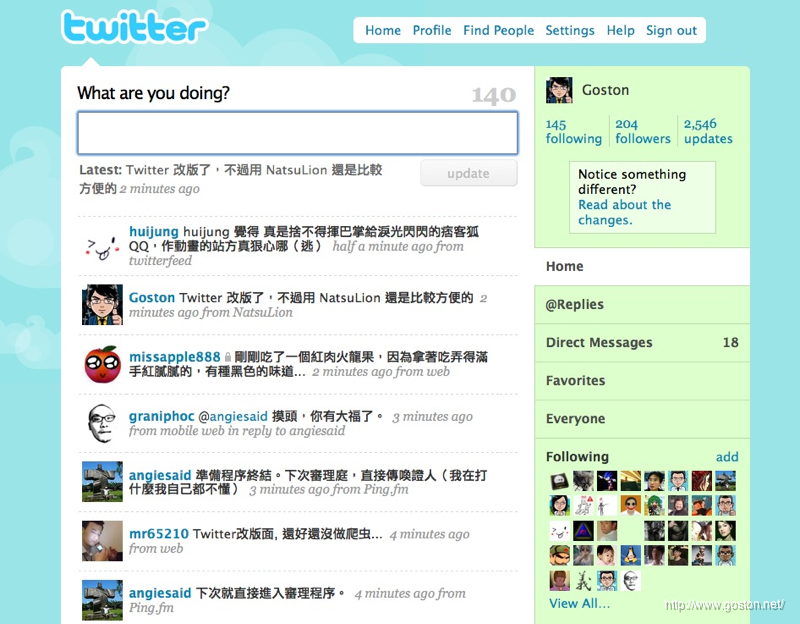The image size is (800, 624).
Task: Click the lock icon beside missapple888
Action: (x=228, y=357)
